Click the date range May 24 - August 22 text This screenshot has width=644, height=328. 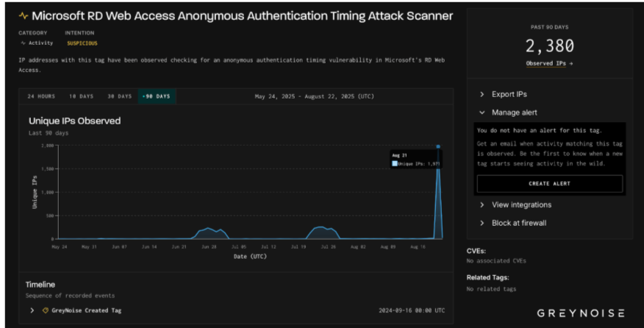[x=314, y=96]
